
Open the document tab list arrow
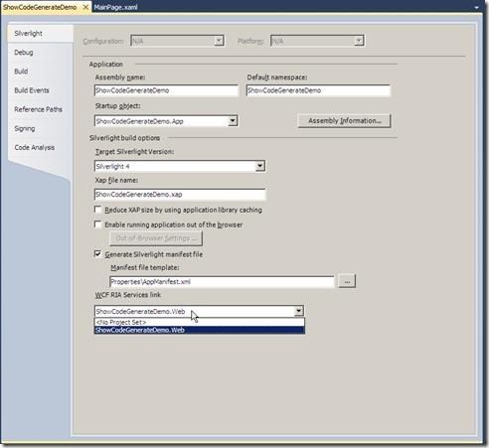[477, 7]
